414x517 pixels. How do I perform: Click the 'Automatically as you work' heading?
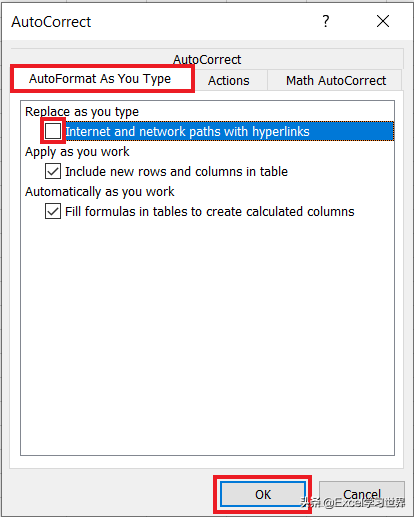[x=100, y=192]
